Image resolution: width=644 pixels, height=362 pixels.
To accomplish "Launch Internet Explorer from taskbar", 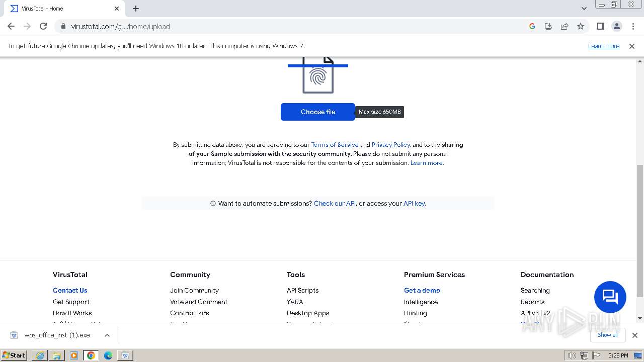I will pyautogui.click(x=40, y=355).
